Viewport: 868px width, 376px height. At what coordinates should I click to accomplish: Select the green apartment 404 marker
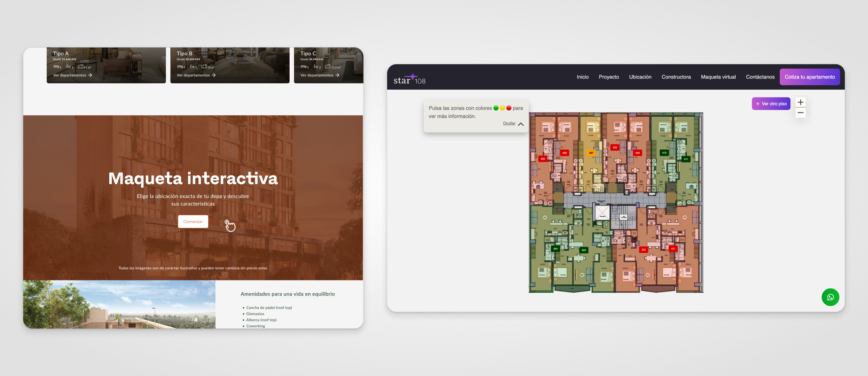[x=555, y=249]
